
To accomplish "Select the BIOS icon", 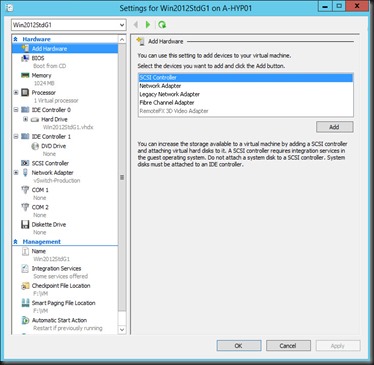I will point(25,58).
